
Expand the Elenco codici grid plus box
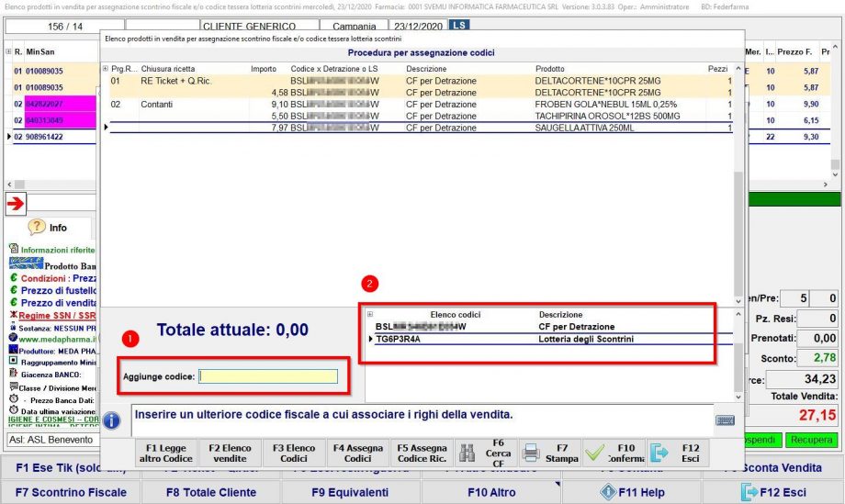[x=370, y=315]
